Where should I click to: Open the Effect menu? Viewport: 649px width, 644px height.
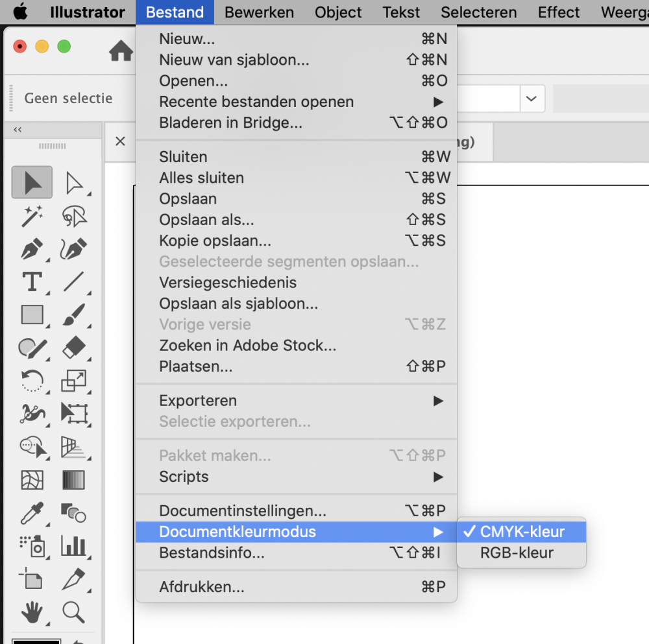tap(558, 12)
